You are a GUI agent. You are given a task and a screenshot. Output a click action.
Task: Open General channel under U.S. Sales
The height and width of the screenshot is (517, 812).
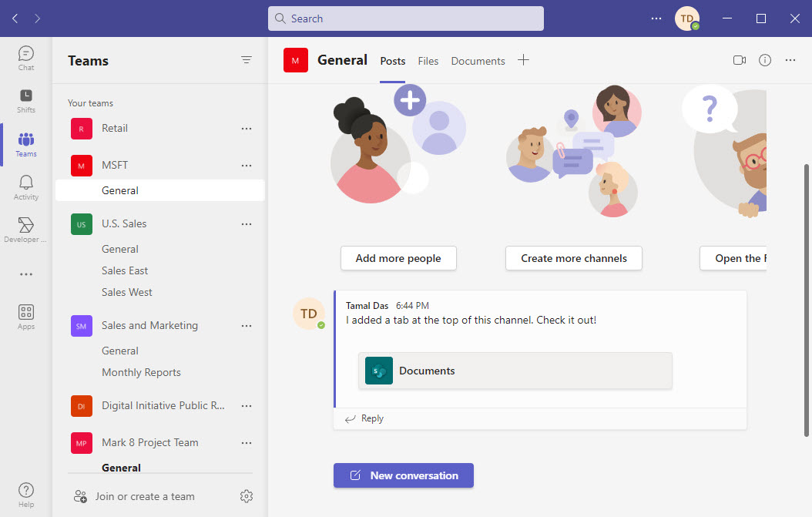pyautogui.click(x=119, y=249)
